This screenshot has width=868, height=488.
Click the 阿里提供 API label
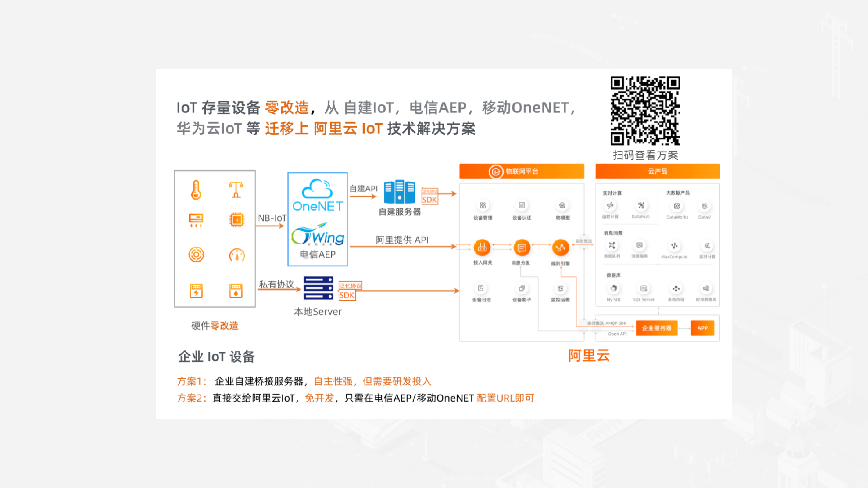click(x=402, y=240)
